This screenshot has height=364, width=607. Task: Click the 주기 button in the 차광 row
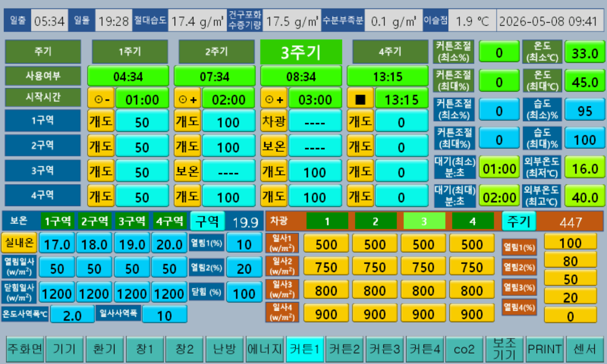(x=519, y=221)
